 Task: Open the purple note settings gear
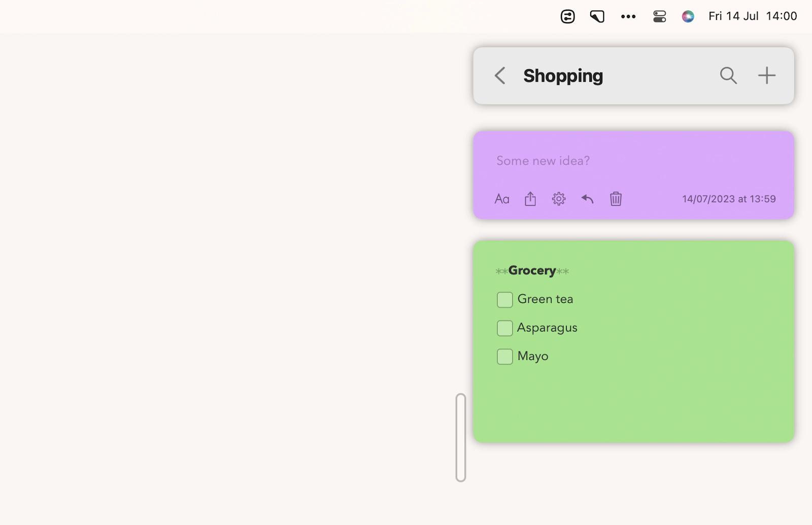[x=559, y=199]
